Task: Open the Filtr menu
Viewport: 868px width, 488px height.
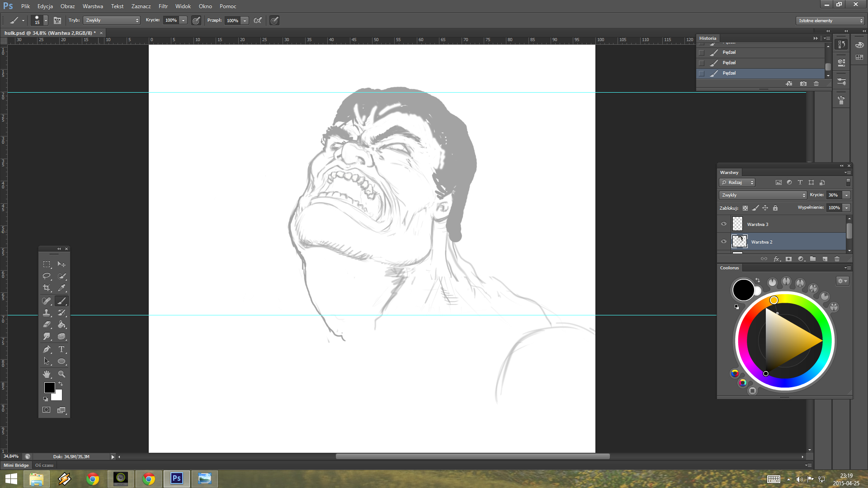Action: pyautogui.click(x=163, y=6)
